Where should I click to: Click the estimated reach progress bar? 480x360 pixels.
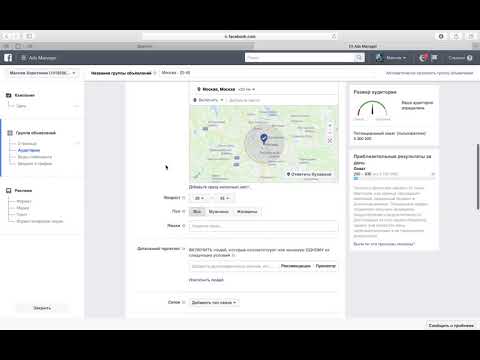point(394,179)
